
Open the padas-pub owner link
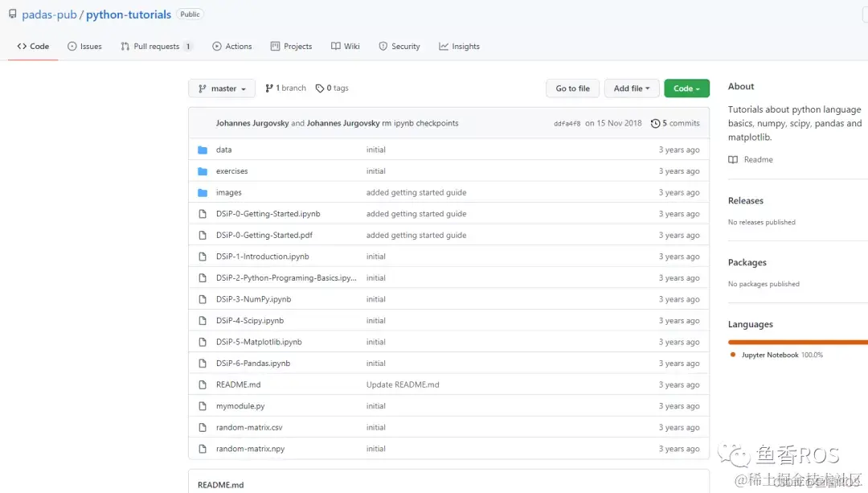coord(49,14)
